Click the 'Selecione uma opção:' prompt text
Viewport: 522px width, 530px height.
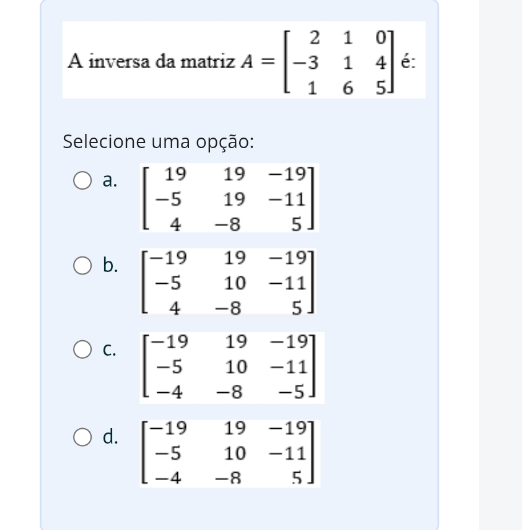coord(158,141)
